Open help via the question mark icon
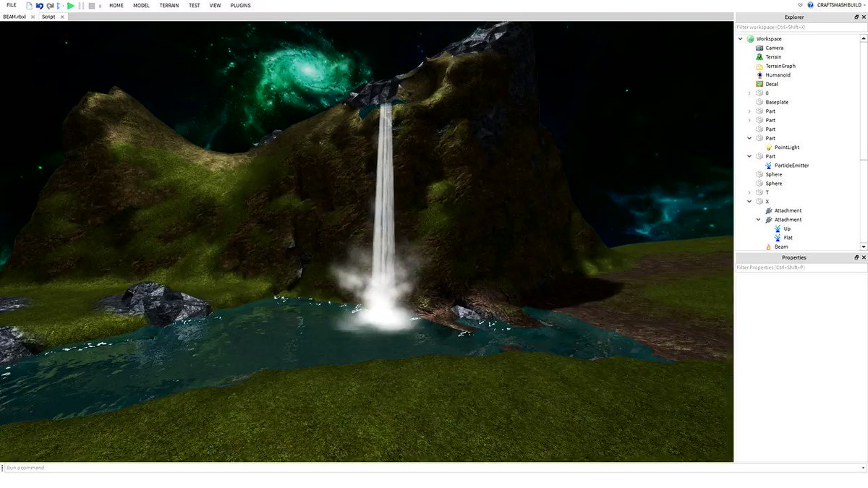 (x=810, y=5)
